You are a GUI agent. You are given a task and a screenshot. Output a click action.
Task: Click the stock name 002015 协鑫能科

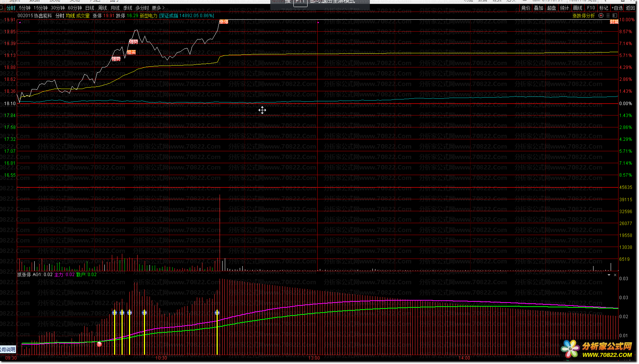point(35,16)
